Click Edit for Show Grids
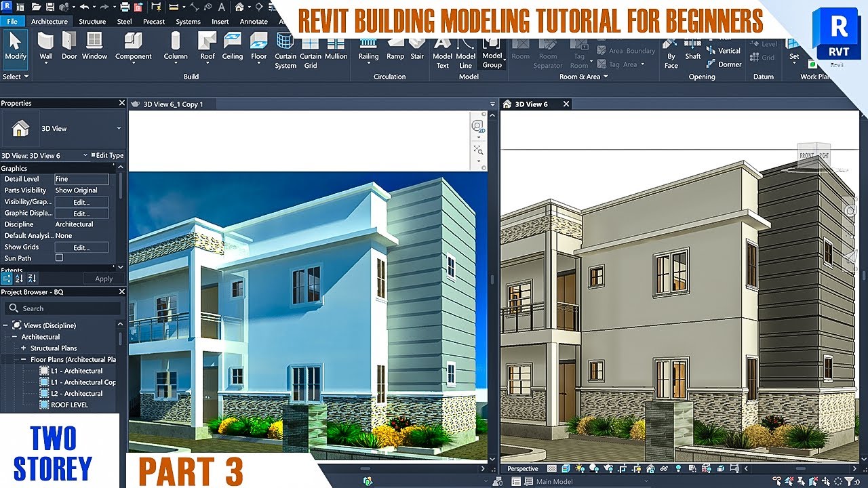The width and height of the screenshot is (868, 488). 81,247
